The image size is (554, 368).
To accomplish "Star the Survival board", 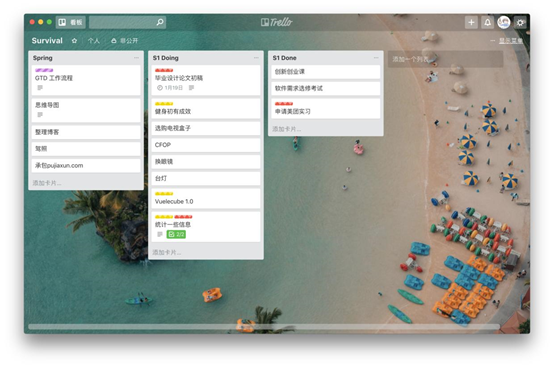I will [74, 41].
